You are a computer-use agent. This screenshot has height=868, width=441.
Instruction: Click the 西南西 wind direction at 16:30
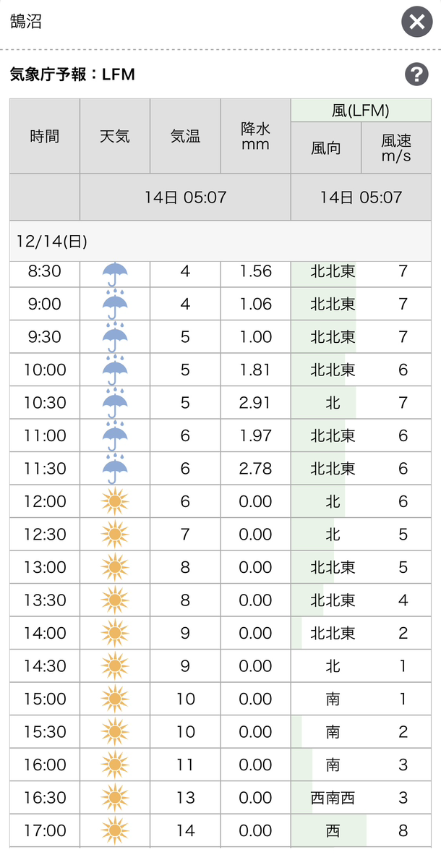pos(333,797)
